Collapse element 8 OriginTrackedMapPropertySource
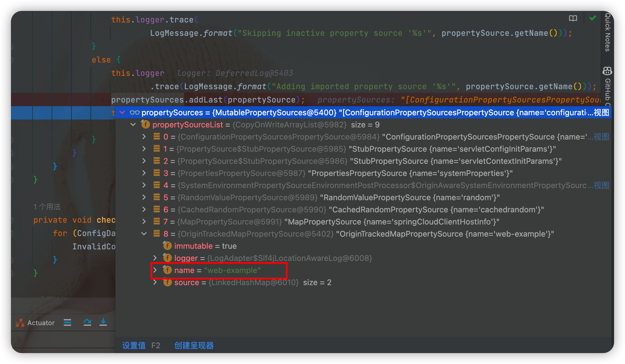This screenshot has width=625, height=364. click(x=144, y=234)
